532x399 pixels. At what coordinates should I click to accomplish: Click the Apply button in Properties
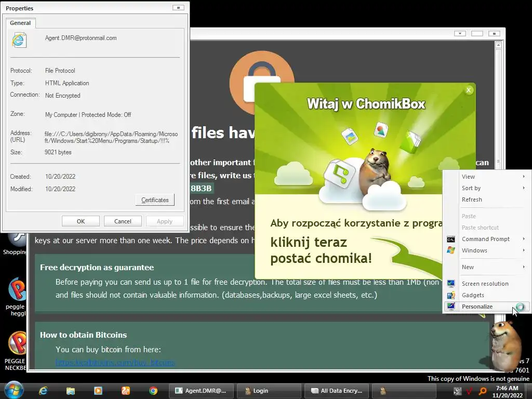point(165,221)
